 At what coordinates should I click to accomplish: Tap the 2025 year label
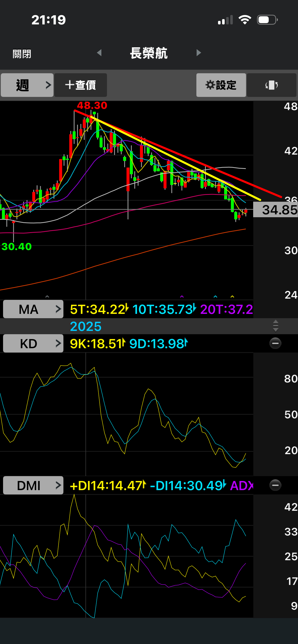[86, 326]
